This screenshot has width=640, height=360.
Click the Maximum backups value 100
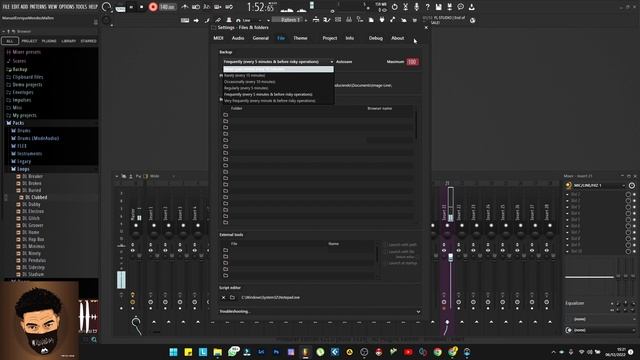click(x=412, y=62)
